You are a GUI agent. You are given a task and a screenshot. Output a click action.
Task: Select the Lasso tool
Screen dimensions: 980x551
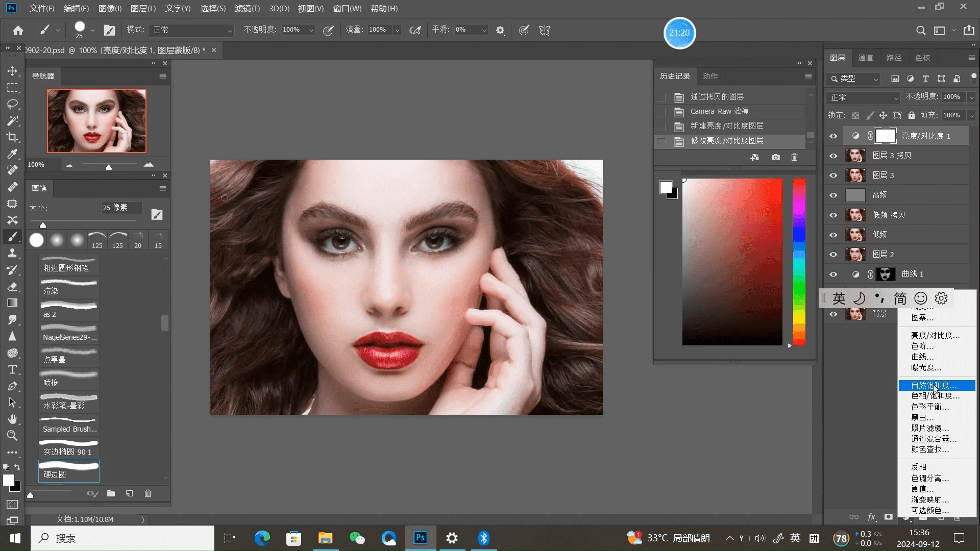tap(12, 104)
